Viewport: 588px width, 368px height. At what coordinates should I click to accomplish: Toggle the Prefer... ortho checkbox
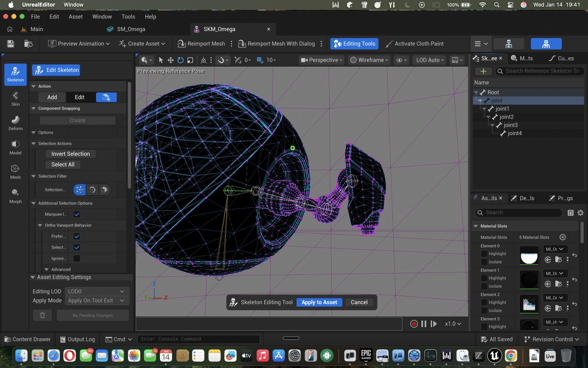77,236
